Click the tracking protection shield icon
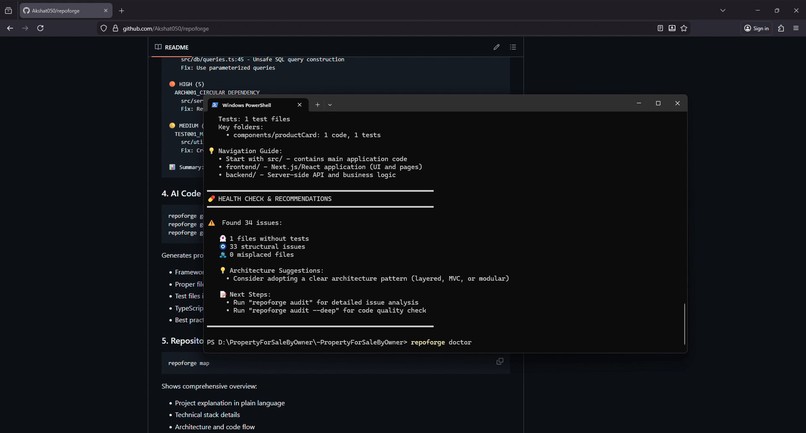The image size is (806, 433). click(103, 28)
